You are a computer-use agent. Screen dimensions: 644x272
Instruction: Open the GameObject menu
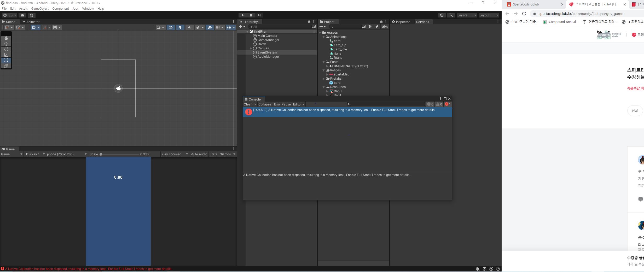pyautogui.click(x=40, y=8)
